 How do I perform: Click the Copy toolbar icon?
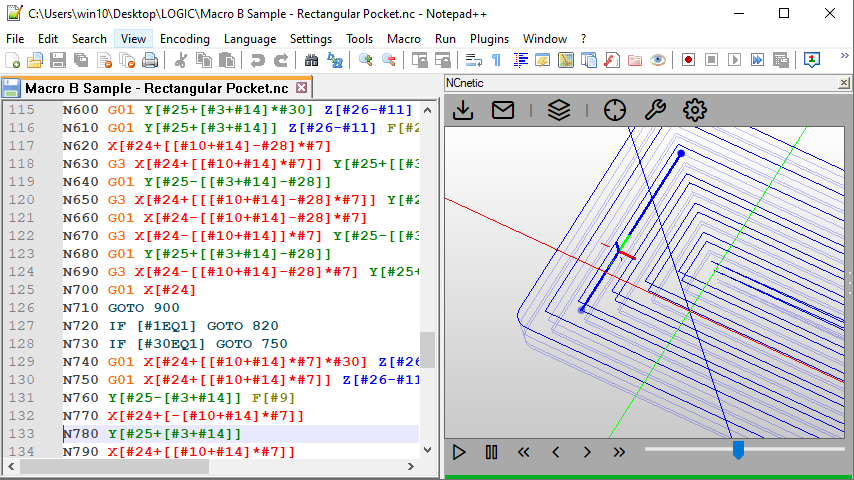pos(204,60)
